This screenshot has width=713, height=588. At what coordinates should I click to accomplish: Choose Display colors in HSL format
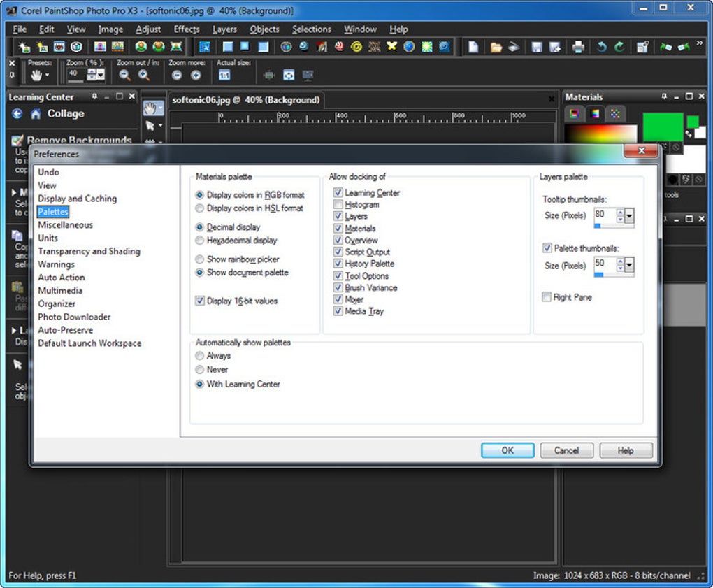pos(200,208)
